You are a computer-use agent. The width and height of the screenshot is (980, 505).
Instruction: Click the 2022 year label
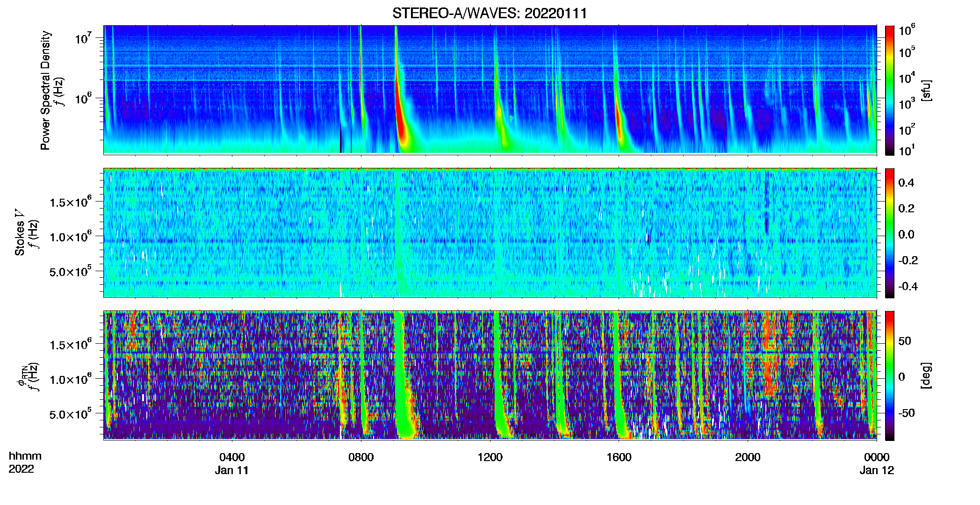click(x=22, y=469)
